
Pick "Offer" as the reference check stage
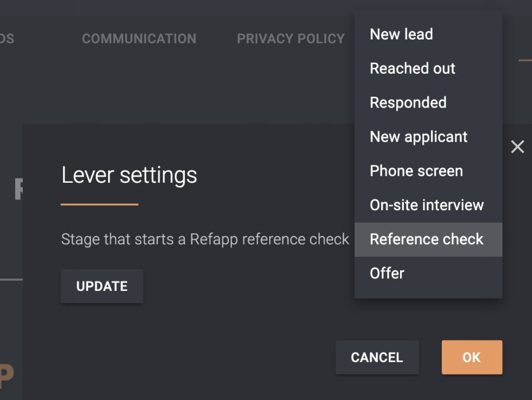point(387,274)
